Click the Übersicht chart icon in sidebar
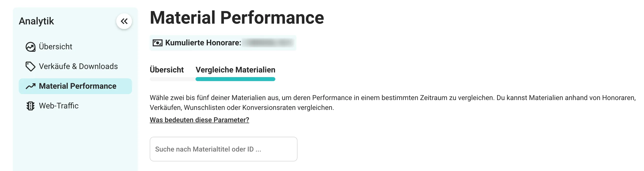Image resolution: width=644 pixels, height=171 pixels. pyautogui.click(x=31, y=47)
